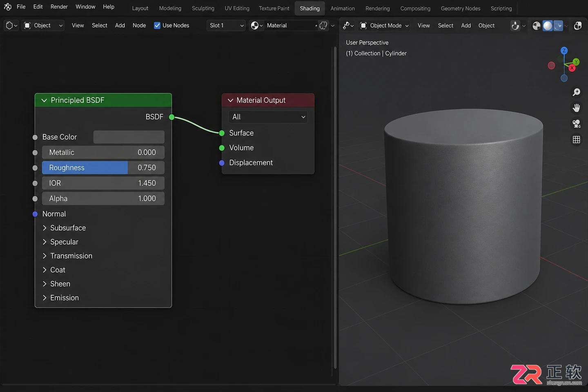Click the Base Color swatch
This screenshot has height=392, width=588.
click(129, 137)
